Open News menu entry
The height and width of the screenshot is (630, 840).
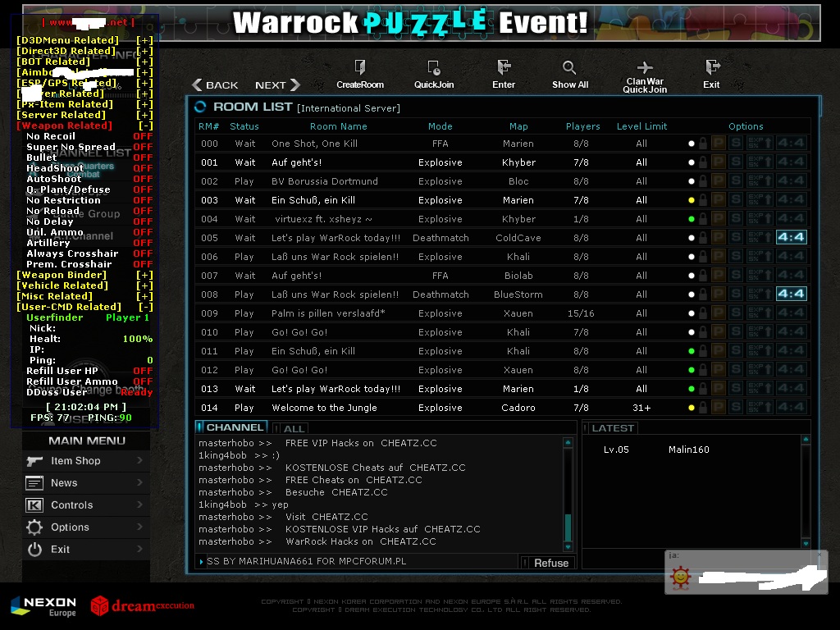point(85,483)
